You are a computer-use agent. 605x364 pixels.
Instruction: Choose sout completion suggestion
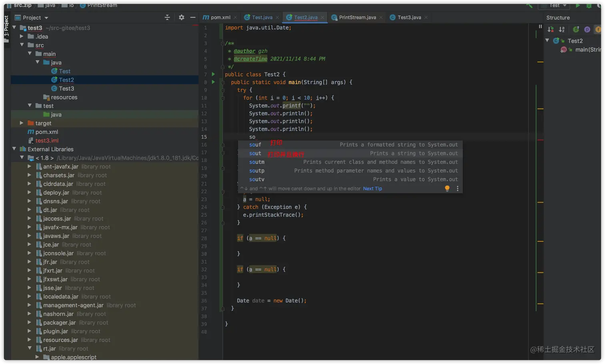click(350, 154)
